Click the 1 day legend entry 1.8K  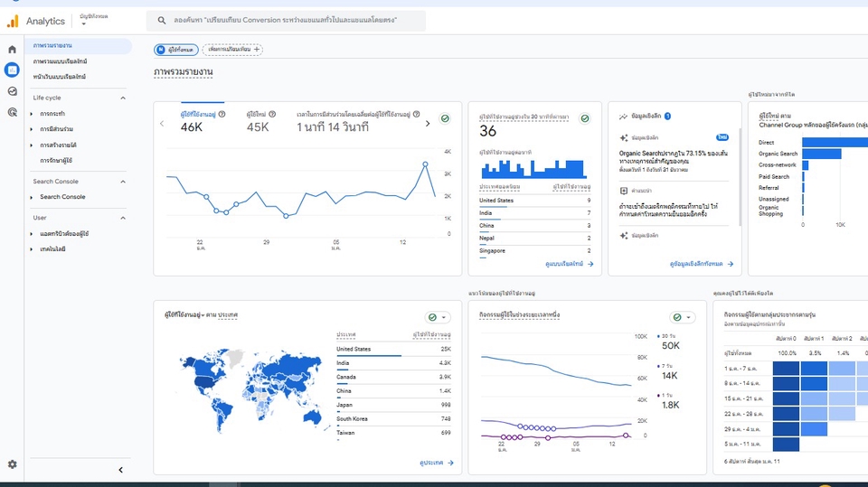click(x=668, y=401)
